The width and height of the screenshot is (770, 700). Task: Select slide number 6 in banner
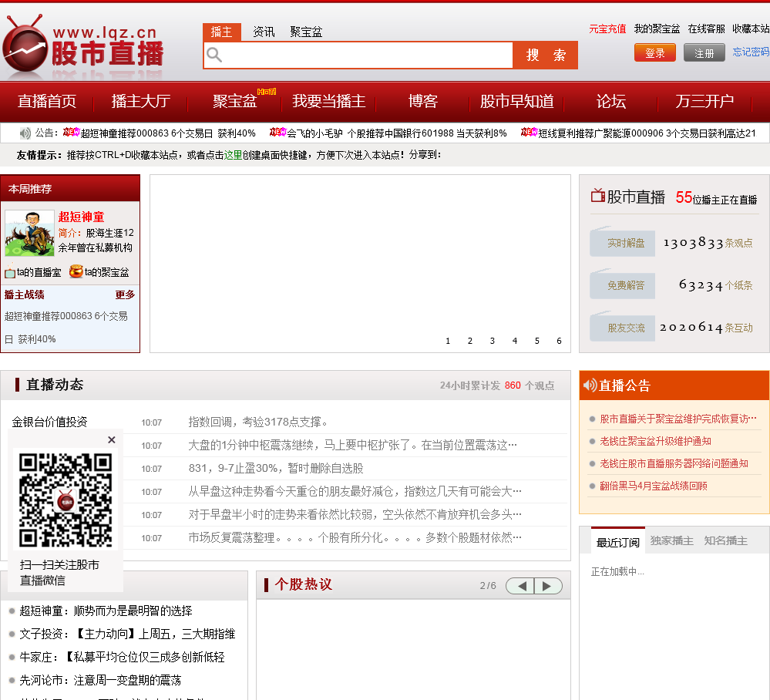(x=559, y=341)
